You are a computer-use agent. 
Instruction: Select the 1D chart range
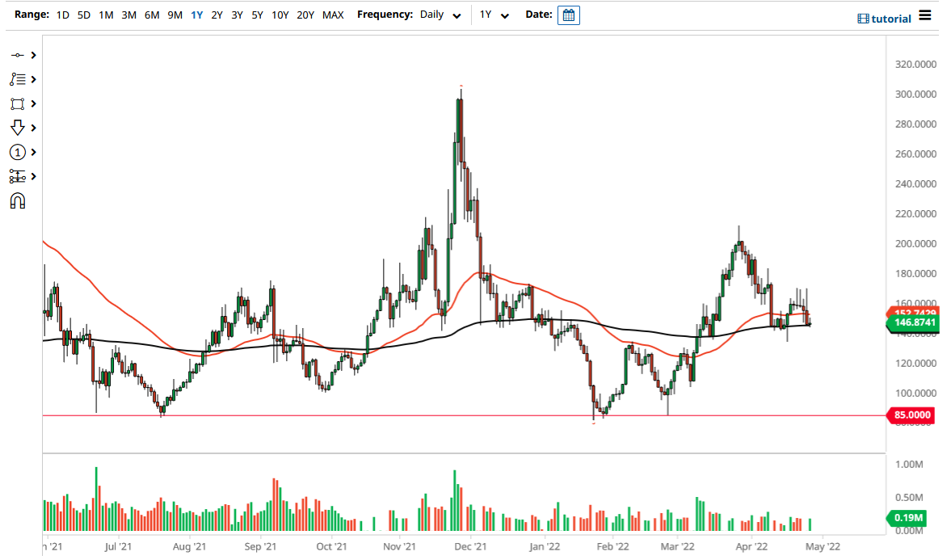(62, 15)
